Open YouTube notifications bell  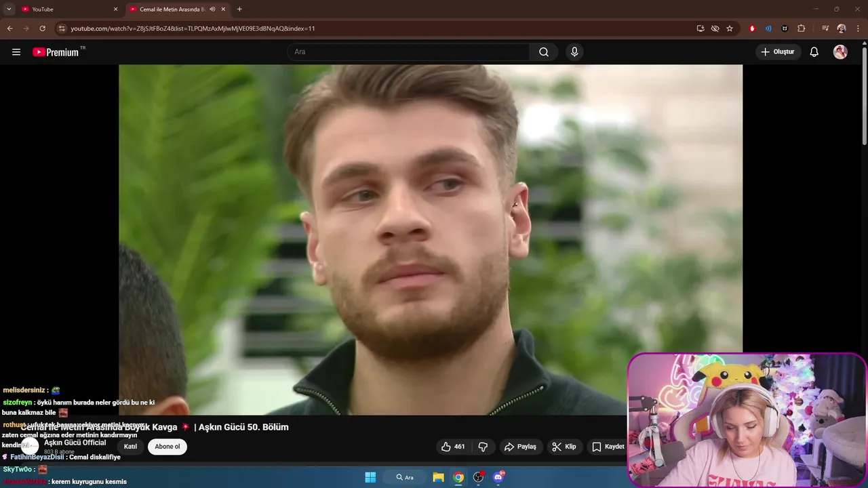[814, 52]
